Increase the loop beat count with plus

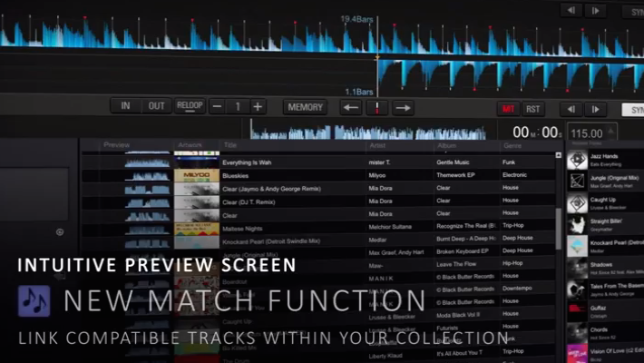point(258,107)
